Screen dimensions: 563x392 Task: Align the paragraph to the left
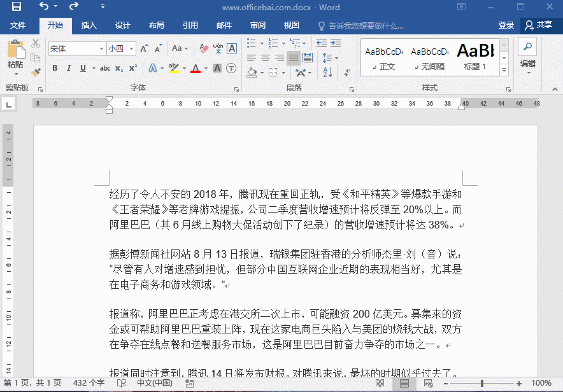252,58
